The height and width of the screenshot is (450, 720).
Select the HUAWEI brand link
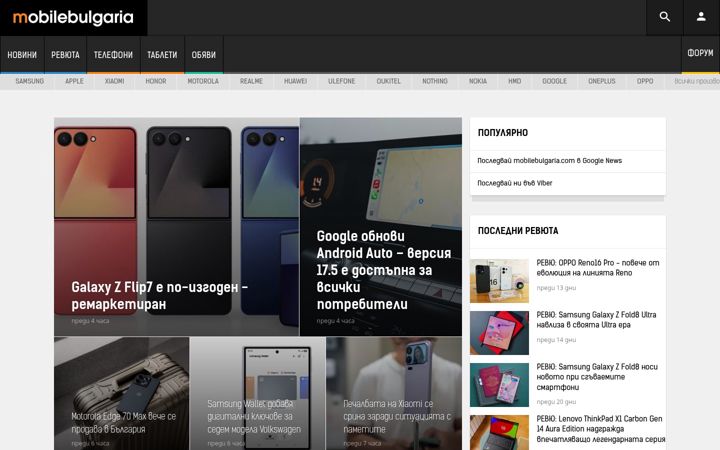click(295, 81)
